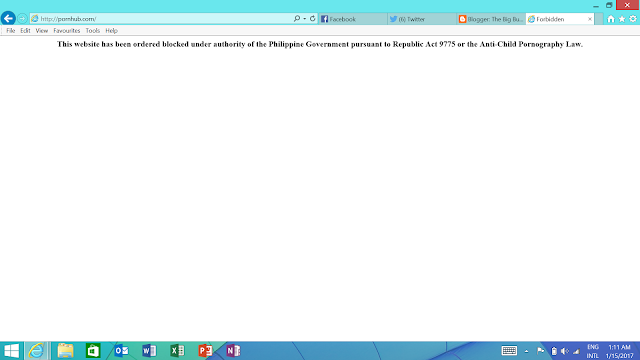Launch PowerPoint from the taskbar
This screenshot has height=360, width=640.
[x=205, y=351]
